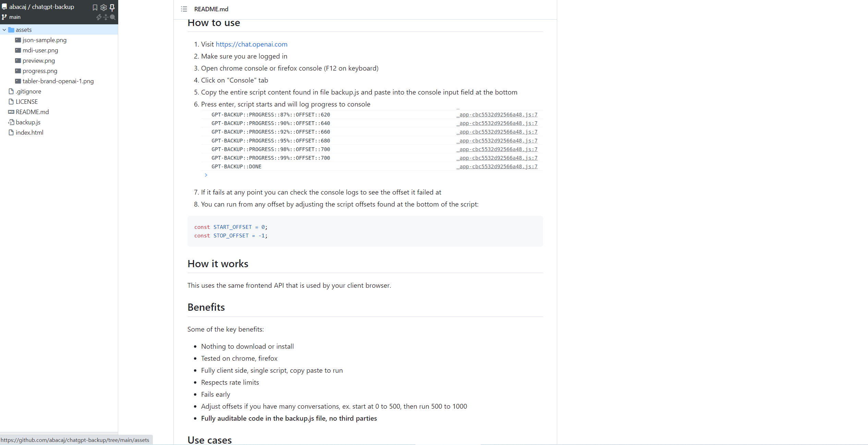Image resolution: width=868 pixels, height=445 pixels.
Task: Open the abacaj user link
Action: coord(18,7)
